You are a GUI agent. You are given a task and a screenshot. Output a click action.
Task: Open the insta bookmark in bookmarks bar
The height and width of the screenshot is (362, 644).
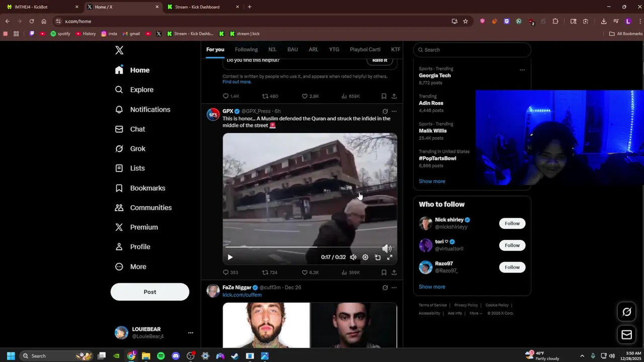109,34
